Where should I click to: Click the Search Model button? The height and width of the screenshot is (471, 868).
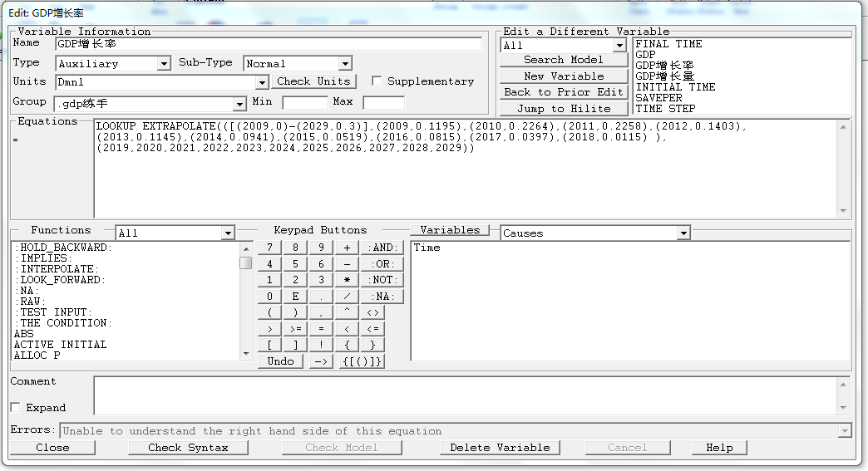point(564,60)
